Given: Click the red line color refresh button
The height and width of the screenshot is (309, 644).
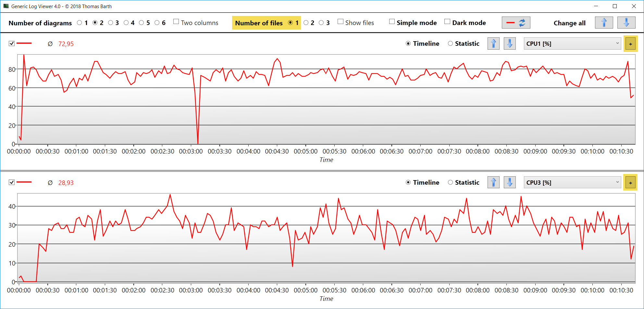Looking at the screenshot, I should [x=516, y=23].
